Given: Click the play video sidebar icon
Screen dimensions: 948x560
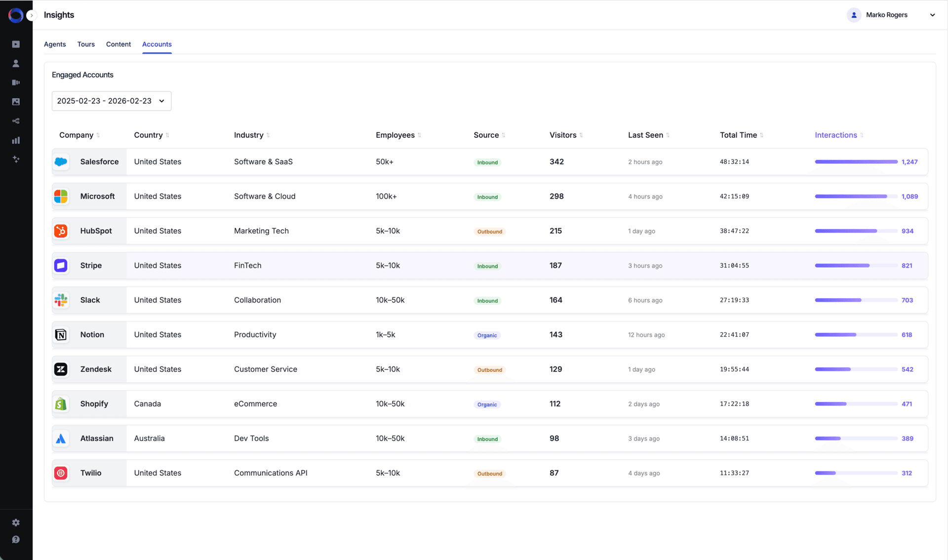Looking at the screenshot, I should pyautogui.click(x=16, y=44).
